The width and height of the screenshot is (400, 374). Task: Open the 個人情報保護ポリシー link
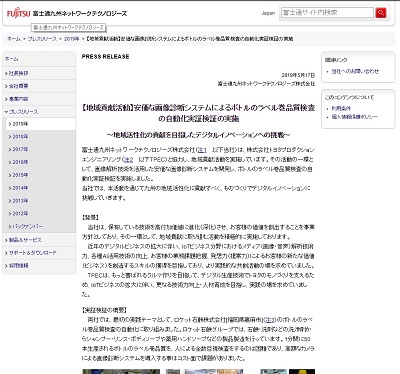coord(355,117)
